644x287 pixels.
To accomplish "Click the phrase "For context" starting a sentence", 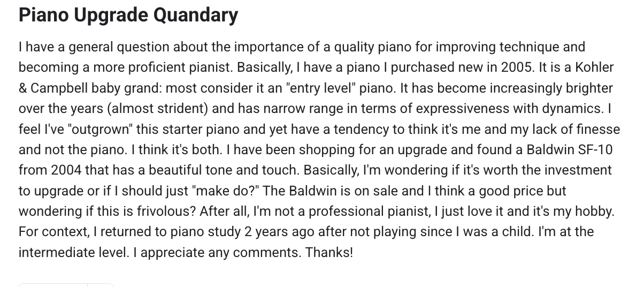I will point(48,232).
